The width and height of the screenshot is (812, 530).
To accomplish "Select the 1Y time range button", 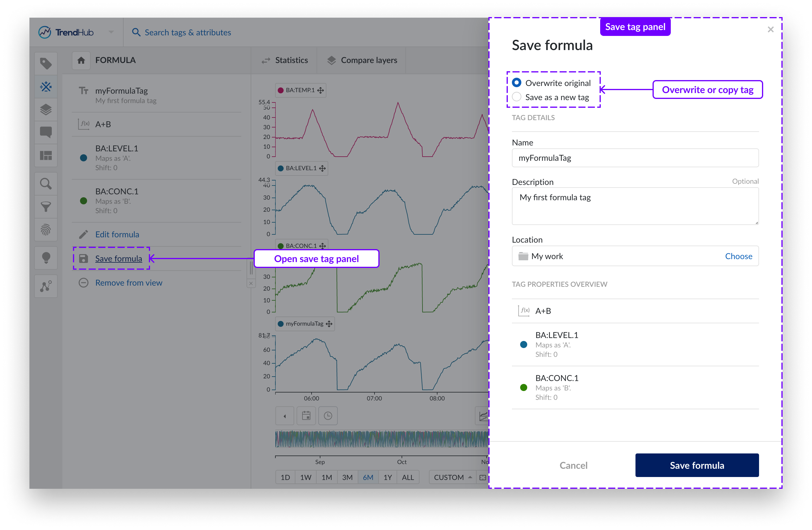I will point(387,477).
